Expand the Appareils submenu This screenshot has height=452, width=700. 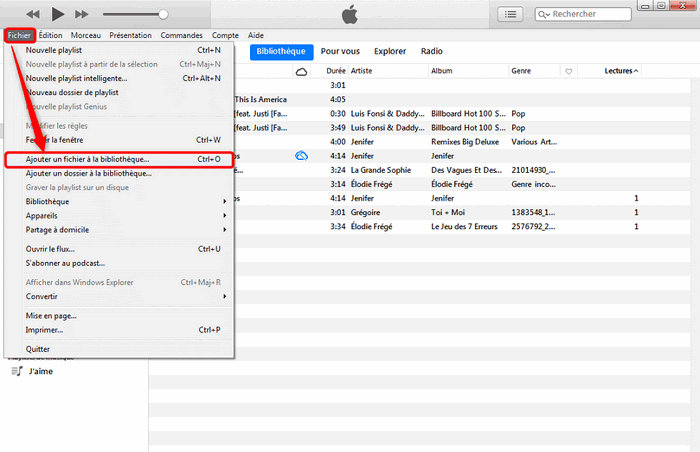119,216
